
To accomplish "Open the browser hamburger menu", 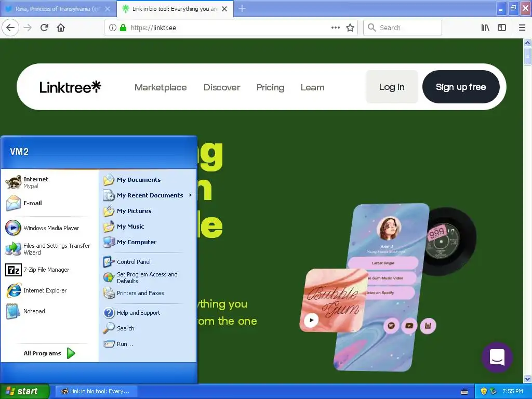I will click(522, 28).
